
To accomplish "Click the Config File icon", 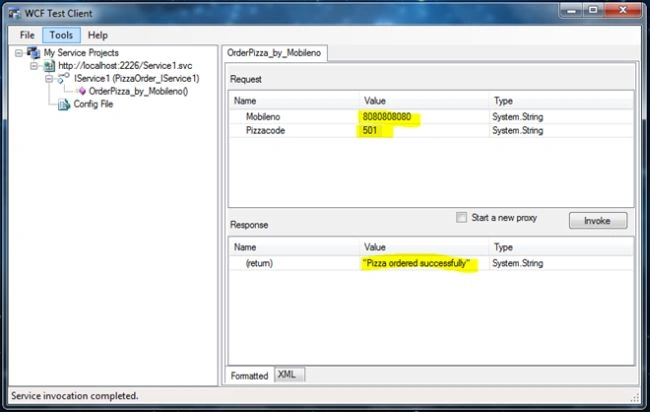I will coord(63,104).
